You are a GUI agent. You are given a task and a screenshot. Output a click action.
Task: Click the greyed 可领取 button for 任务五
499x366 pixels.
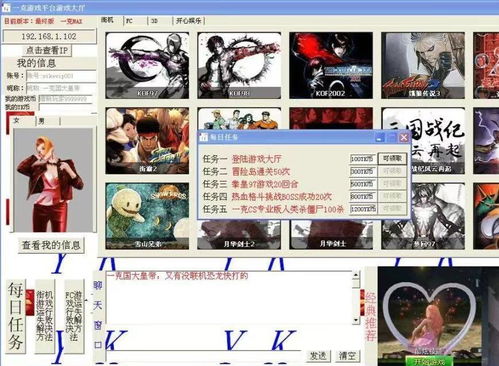(392, 209)
